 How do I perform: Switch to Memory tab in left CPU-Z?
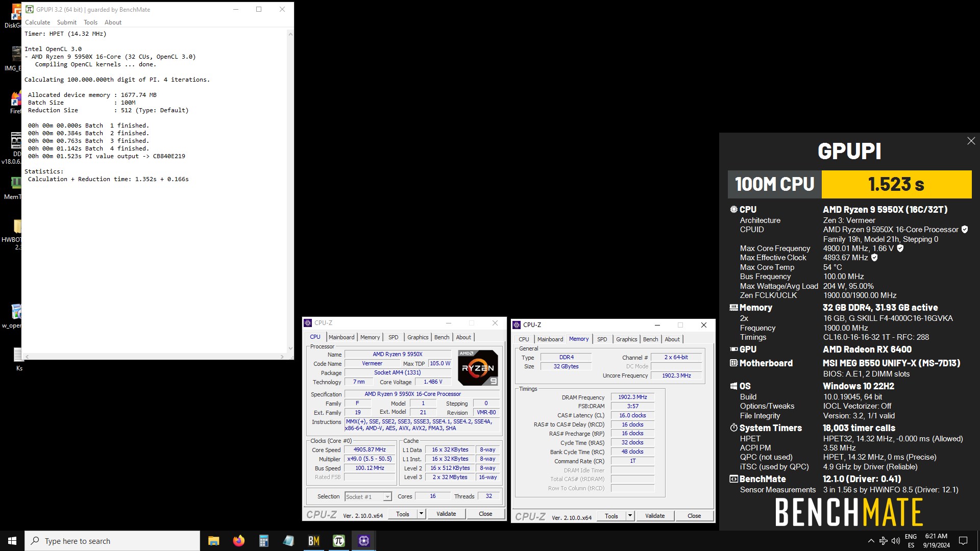click(370, 337)
